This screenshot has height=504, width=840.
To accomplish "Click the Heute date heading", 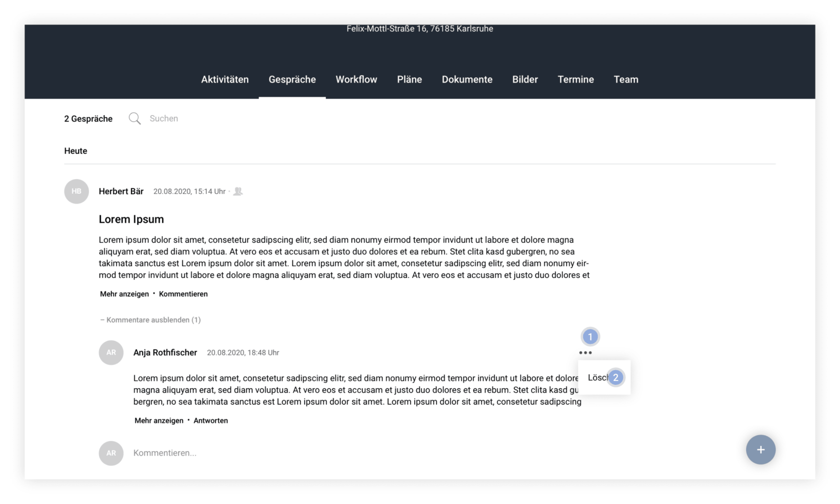I will click(75, 151).
